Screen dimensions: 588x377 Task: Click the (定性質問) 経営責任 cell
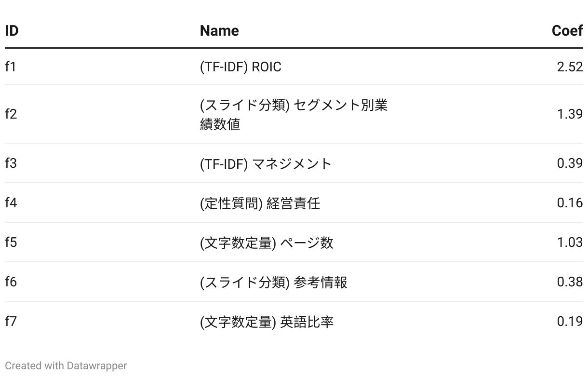pos(260,203)
